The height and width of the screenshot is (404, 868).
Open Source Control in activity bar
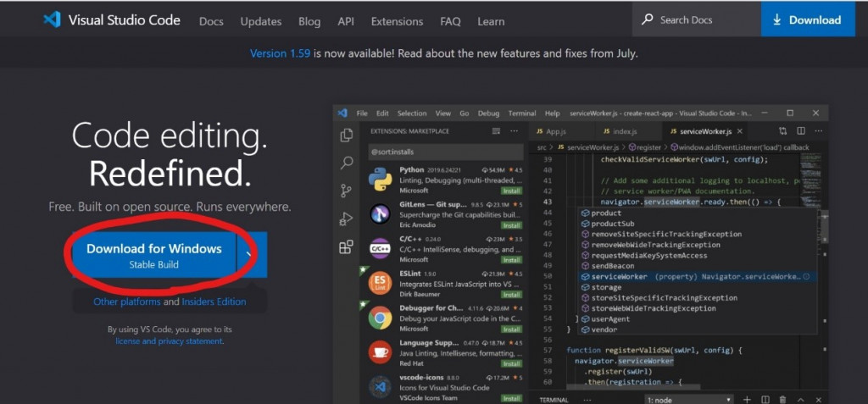(x=347, y=191)
